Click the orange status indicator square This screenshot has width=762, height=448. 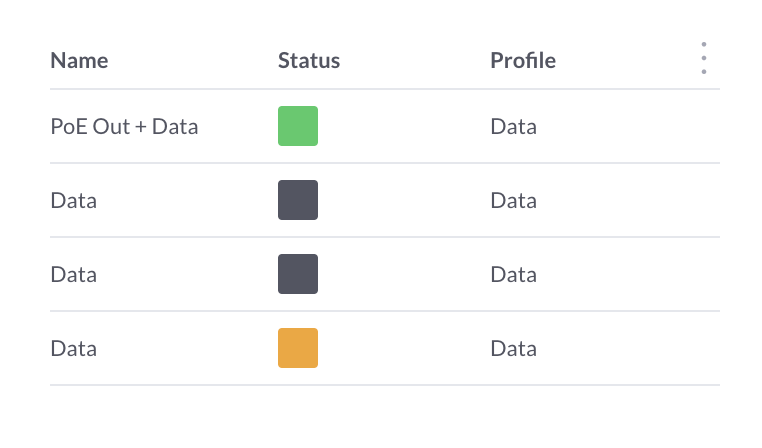tap(298, 348)
